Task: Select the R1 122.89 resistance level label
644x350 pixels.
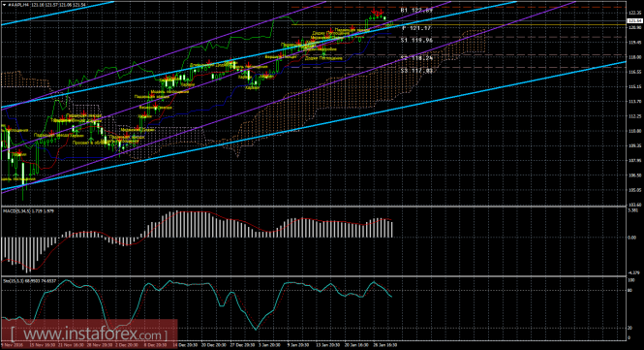Action: click(416, 11)
